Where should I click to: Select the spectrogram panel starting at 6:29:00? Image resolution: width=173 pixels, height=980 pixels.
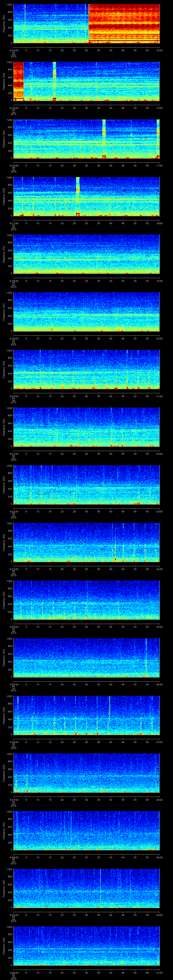[86, 888]
